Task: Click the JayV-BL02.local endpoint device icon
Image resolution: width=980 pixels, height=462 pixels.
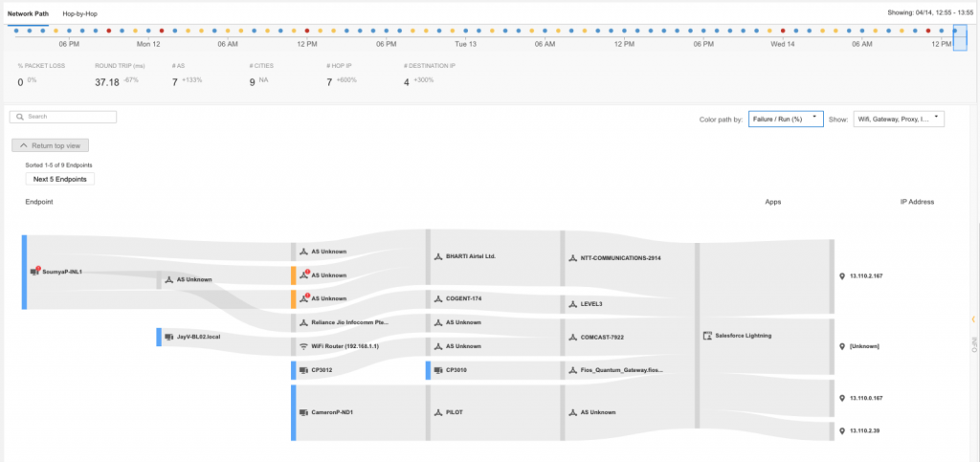Action: point(168,337)
